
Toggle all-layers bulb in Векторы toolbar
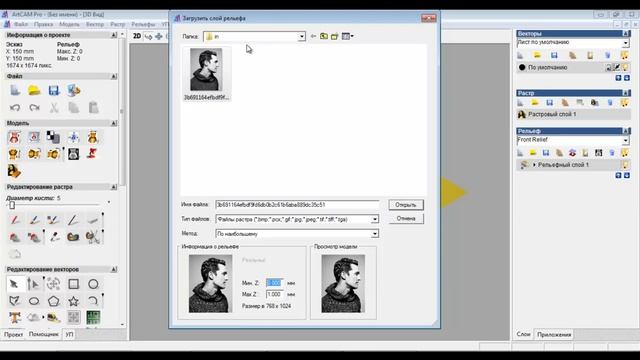point(624,55)
